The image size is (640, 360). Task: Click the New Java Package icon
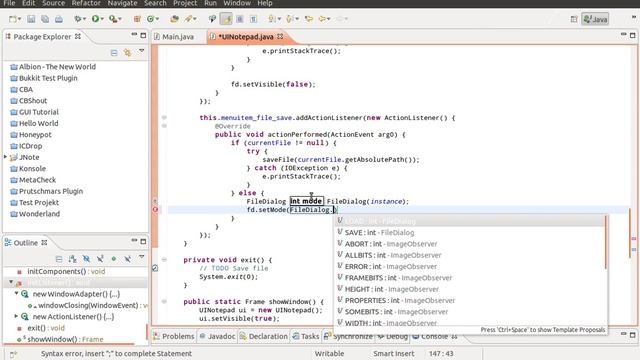click(137, 19)
